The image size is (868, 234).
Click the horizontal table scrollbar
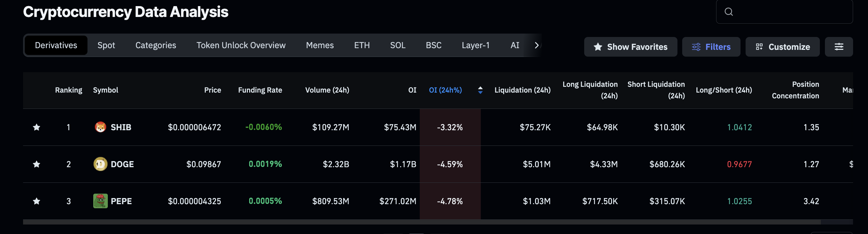(x=420, y=222)
